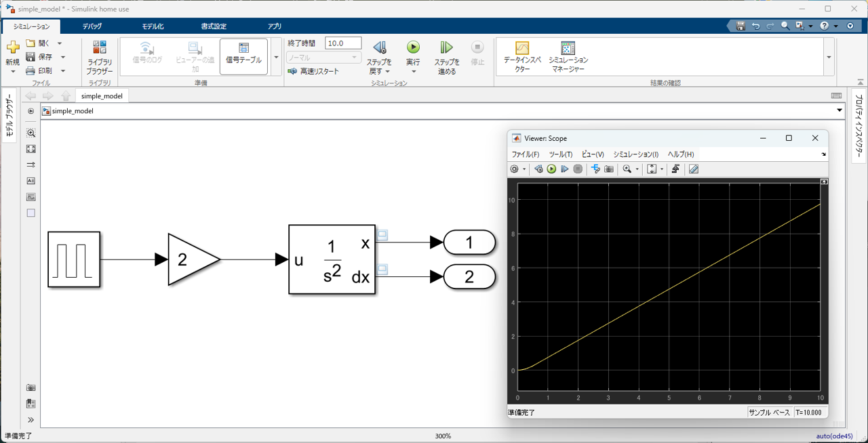
Task: Click the 高速リスタート button
Action: pos(313,71)
